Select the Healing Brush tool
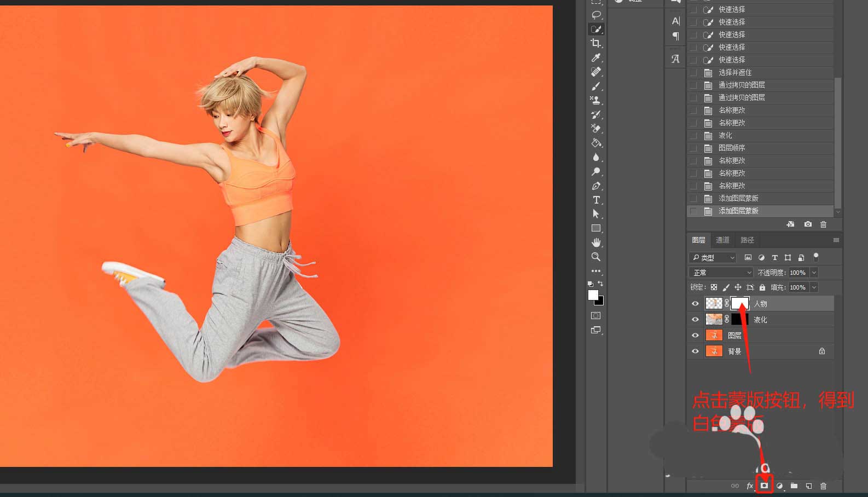This screenshot has width=868, height=497. pyautogui.click(x=596, y=72)
